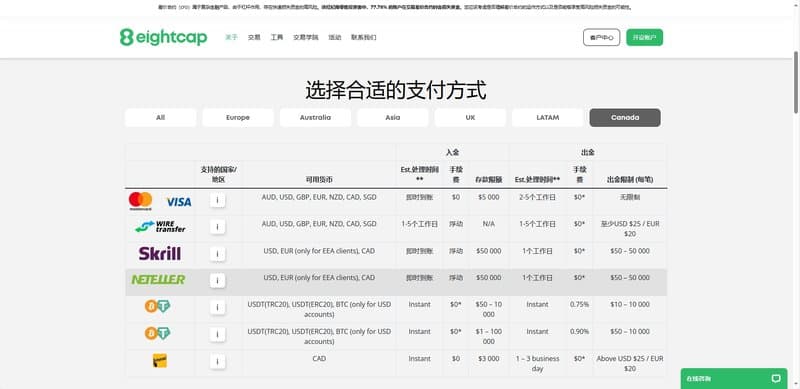
Task: Open the info button in the CAD Interac row
Action: coord(217,361)
